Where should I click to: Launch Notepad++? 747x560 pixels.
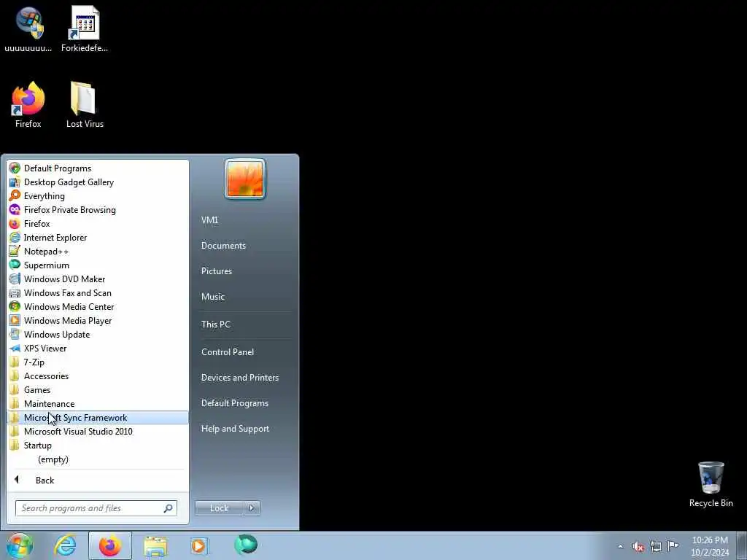98,251
